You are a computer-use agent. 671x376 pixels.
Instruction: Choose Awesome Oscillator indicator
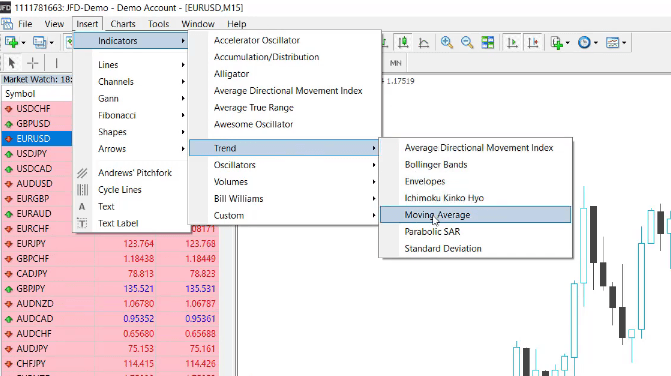[x=285, y=124]
